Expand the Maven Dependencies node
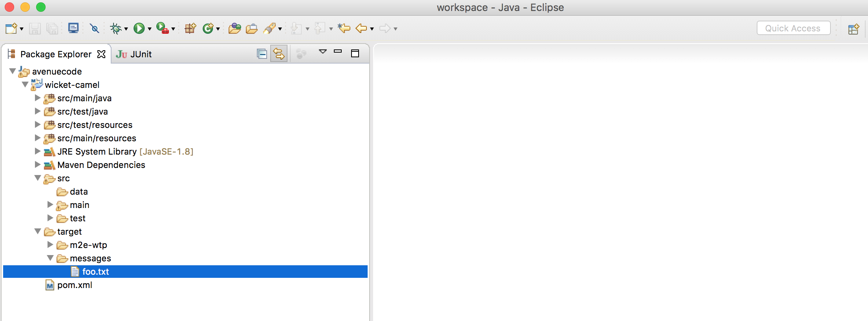Image resolution: width=868 pixels, height=321 pixels. pos(38,164)
